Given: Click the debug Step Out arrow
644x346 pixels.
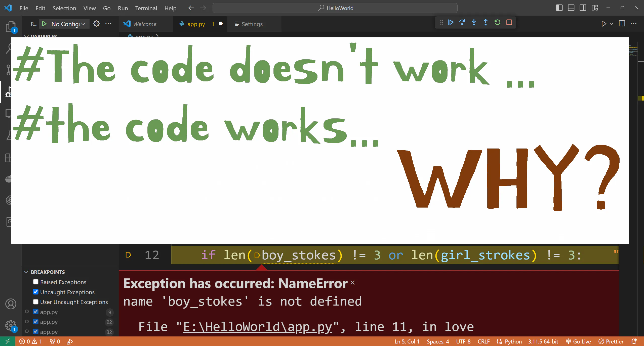Looking at the screenshot, I should tap(486, 23).
